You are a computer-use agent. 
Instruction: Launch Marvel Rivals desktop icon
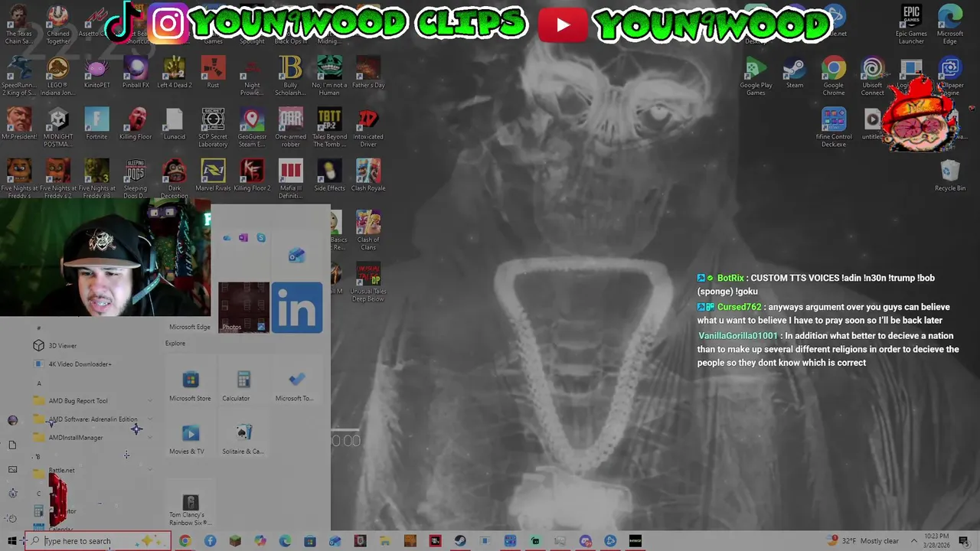[213, 176]
